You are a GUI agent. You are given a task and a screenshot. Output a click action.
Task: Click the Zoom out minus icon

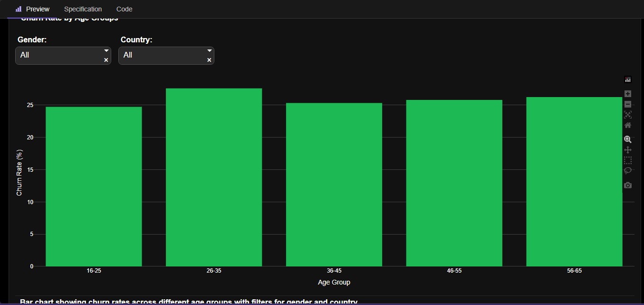click(627, 104)
